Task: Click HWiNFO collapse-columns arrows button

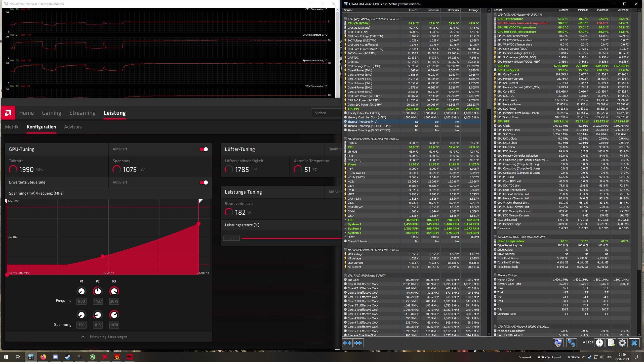Action: 358,343
